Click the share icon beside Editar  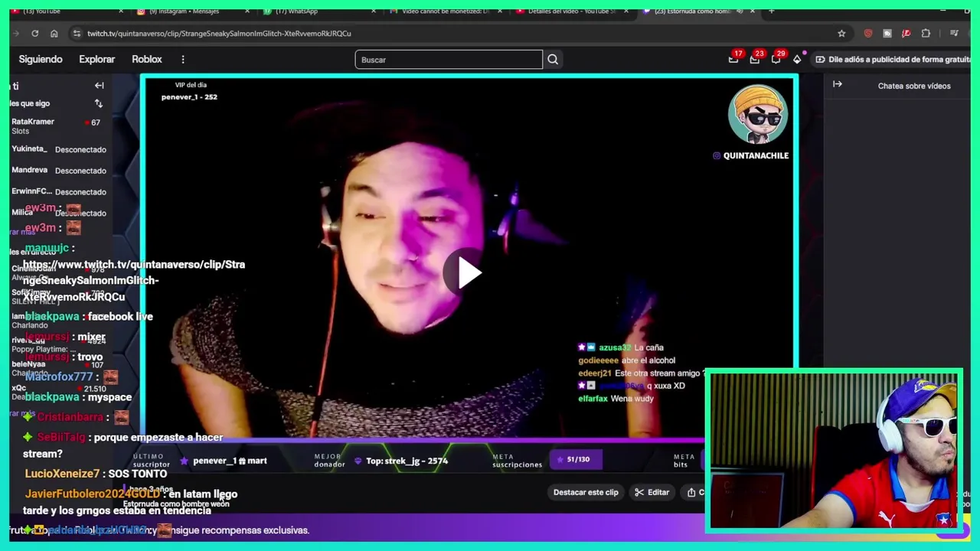click(x=693, y=492)
